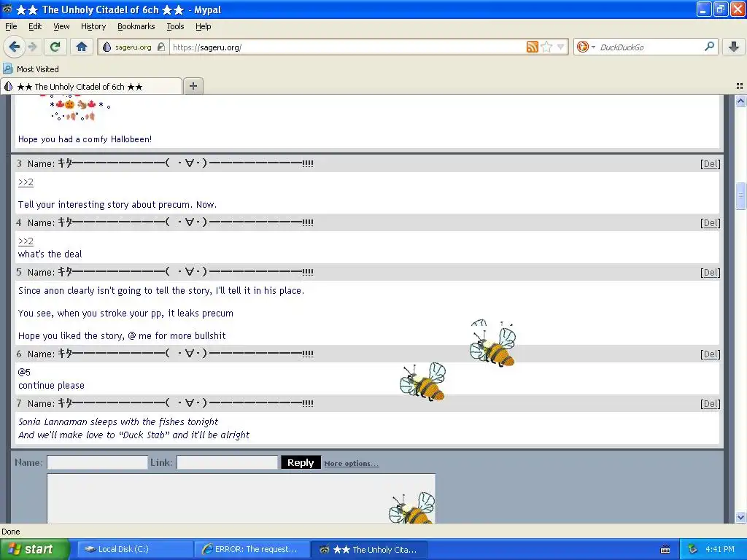Click post 7 name kita emoticon text
The width and height of the screenshot is (747, 560).
[186, 403]
